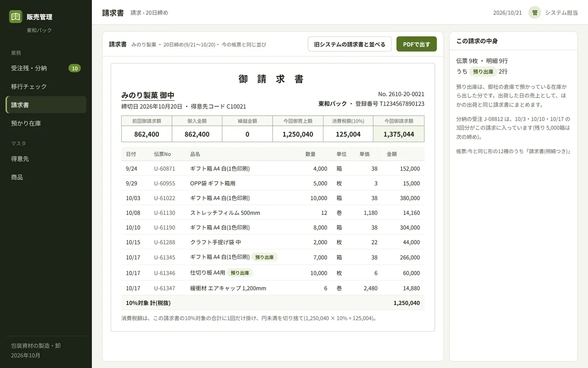The height and width of the screenshot is (368, 588).
Task: Click この請求の中身 panel heading
Action: 477,41
